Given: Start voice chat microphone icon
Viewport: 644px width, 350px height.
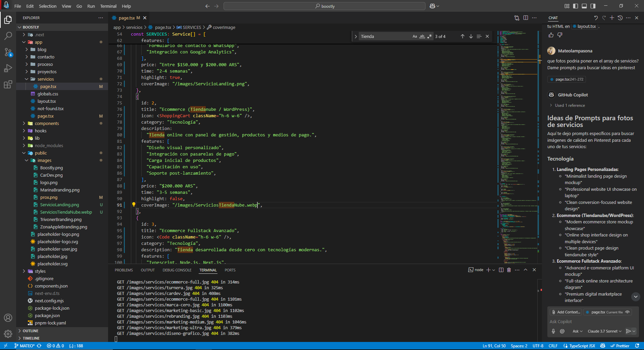Looking at the screenshot, I should tap(553, 331).
